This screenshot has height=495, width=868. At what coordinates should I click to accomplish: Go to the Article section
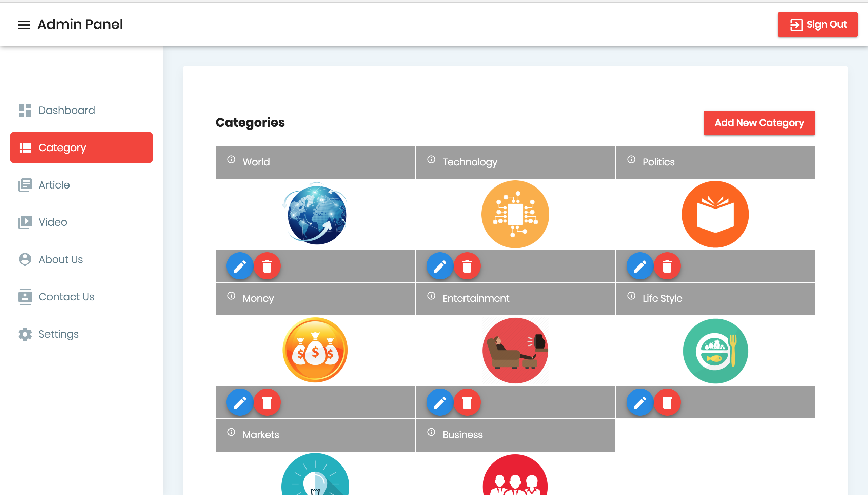54,185
